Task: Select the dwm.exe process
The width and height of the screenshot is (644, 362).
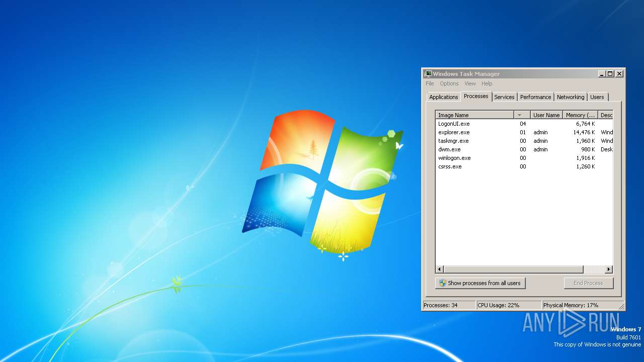Action: coord(524,149)
